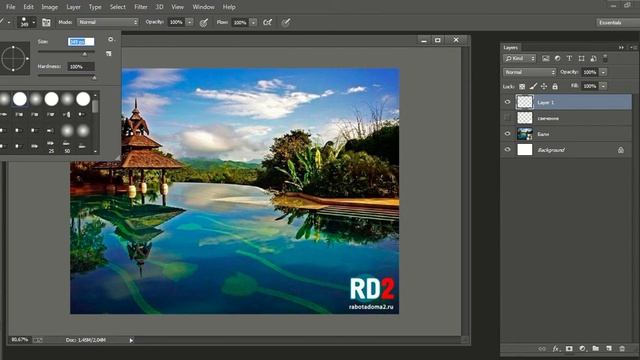Screen dimensions: 640x360
Task: Toggle the Brush panel icon in options bar
Action: coord(46,22)
